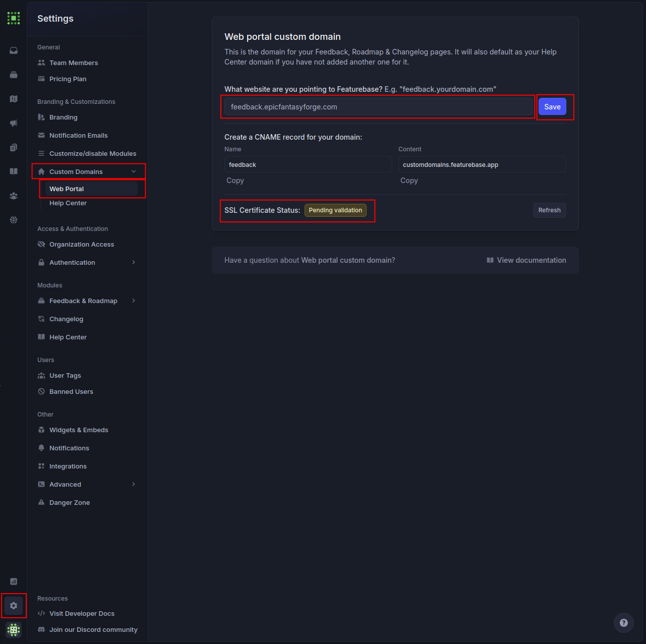Open the users group icon in left rail
This screenshot has width=646, height=644.
click(x=14, y=196)
